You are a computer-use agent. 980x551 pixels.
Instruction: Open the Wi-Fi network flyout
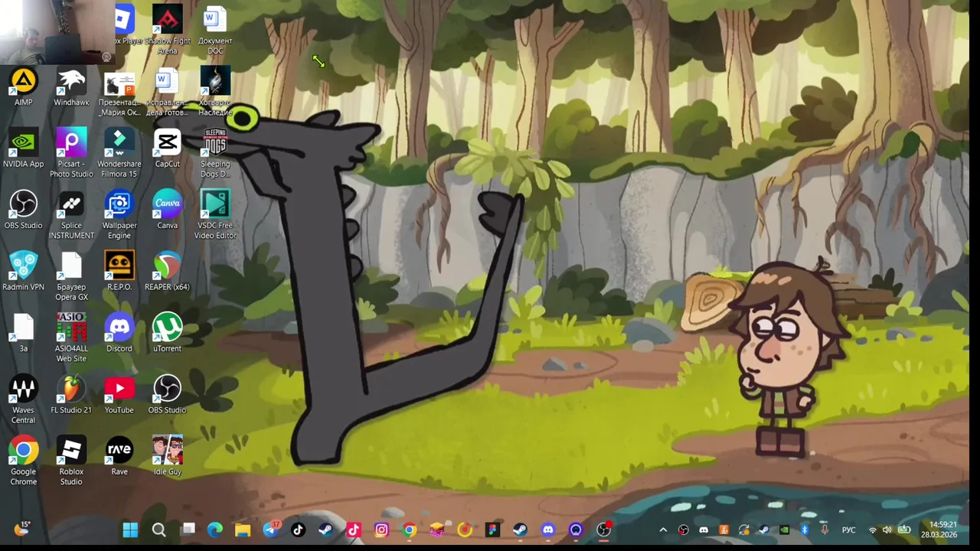tap(872, 530)
